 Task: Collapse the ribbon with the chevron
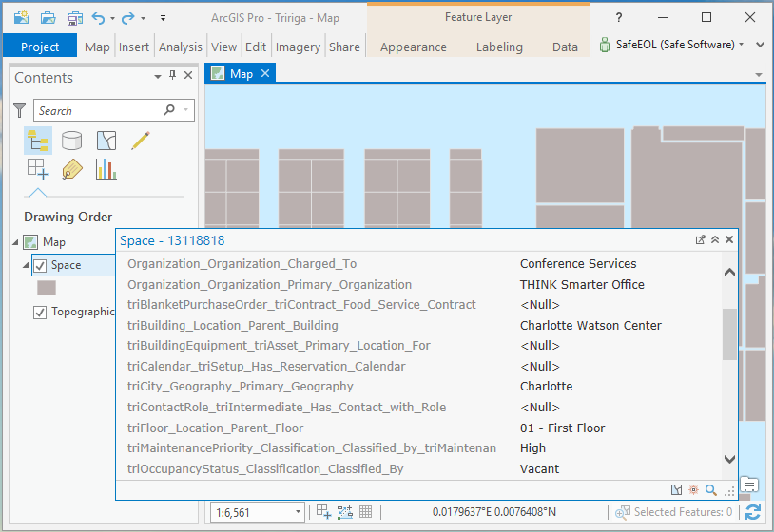(x=760, y=45)
